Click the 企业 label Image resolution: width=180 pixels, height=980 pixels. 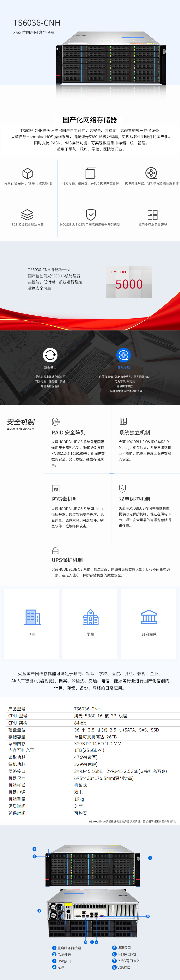click(32, 635)
